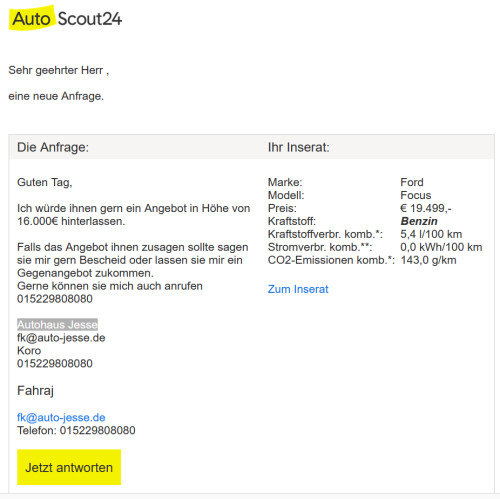Viewport: 500px width, 499px height.
Task: Click the Ihr Inserat heading
Action: (298, 147)
